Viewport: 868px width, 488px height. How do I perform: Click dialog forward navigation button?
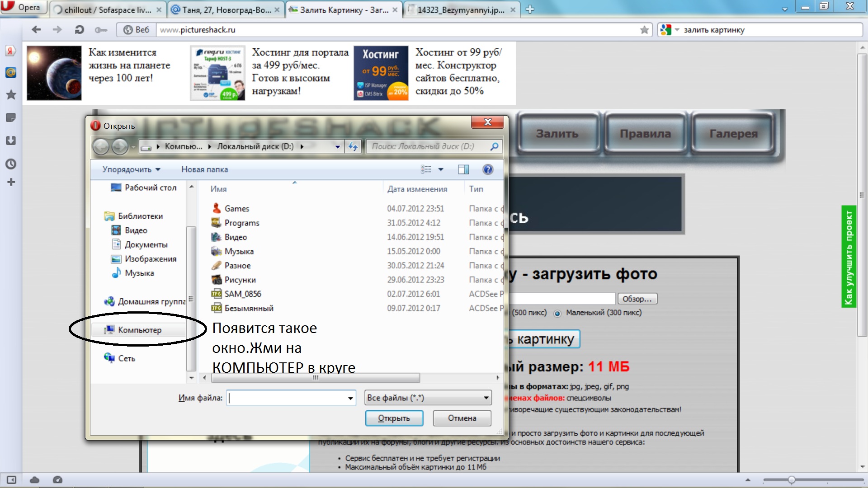click(120, 146)
